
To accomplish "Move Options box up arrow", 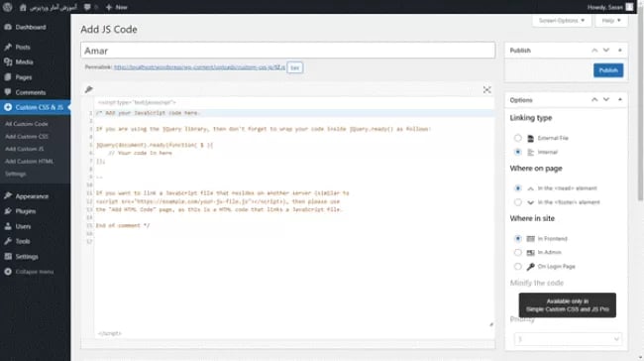I will click(594, 100).
